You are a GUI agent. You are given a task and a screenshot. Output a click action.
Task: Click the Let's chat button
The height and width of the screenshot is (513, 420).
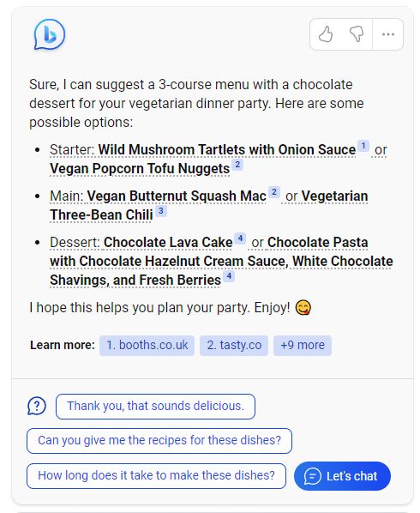[x=342, y=476]
